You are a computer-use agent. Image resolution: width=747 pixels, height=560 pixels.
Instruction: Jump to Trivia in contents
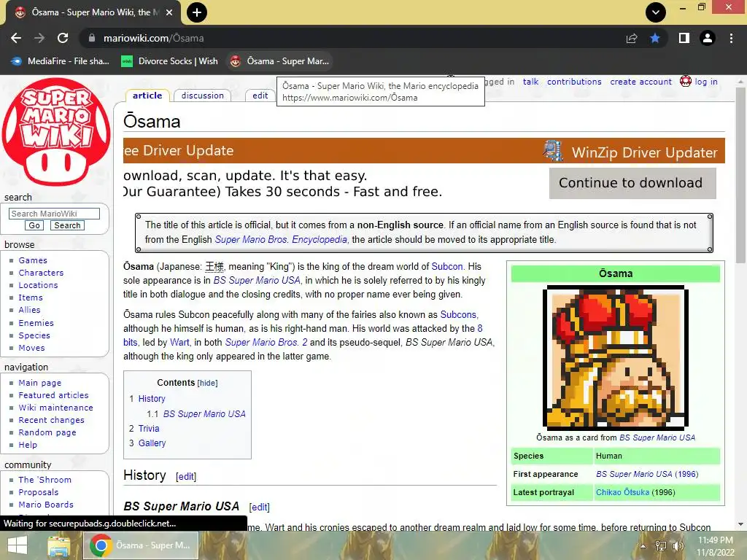point(149,429)
